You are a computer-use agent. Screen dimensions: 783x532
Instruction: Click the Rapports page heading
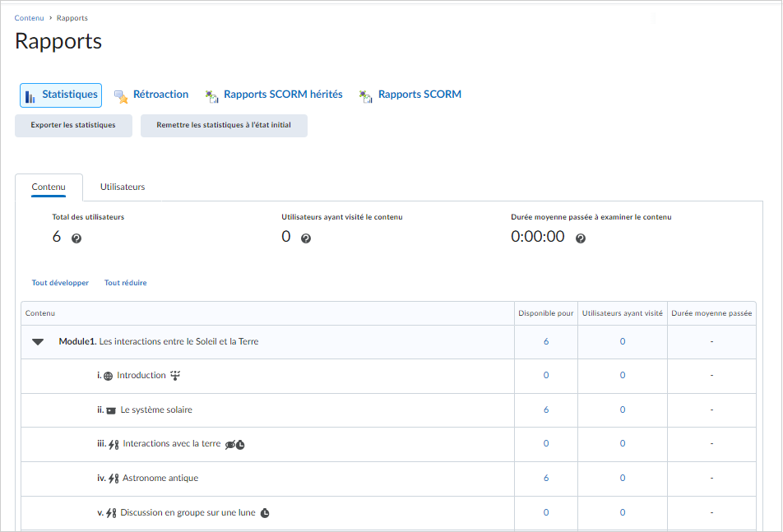coord(58,41)
